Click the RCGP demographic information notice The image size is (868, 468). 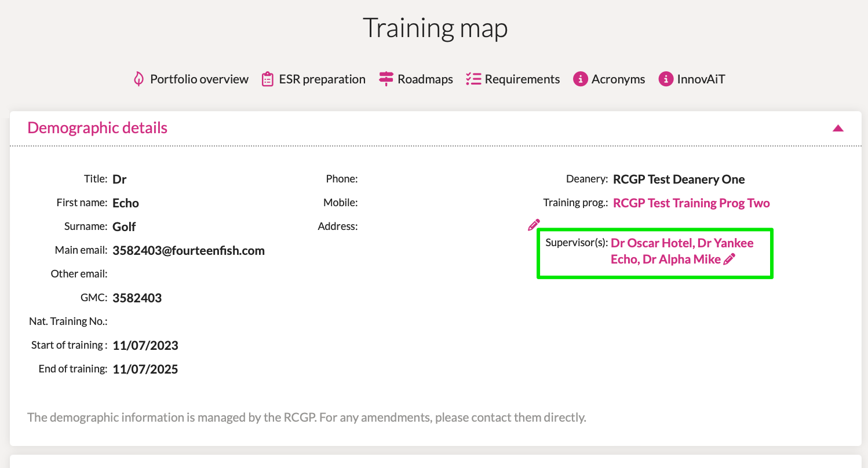click(307, 417)
